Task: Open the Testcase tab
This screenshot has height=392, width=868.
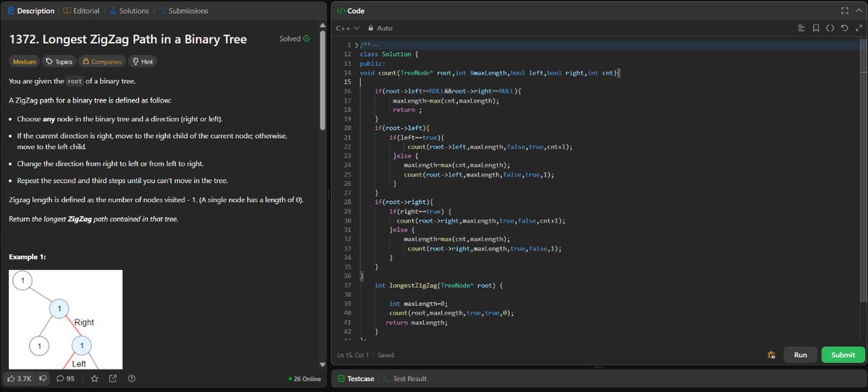Action: click(x=354, y=378)
